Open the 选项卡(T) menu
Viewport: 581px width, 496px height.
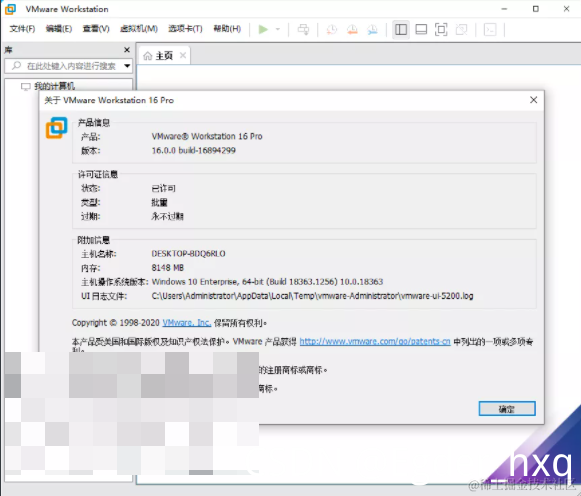coord(185,29)
